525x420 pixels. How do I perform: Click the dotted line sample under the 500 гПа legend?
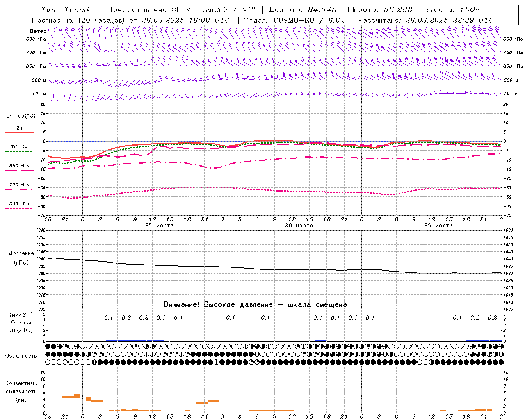18,209
